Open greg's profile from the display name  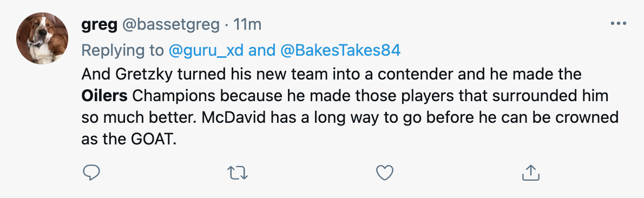coord(98,25)
